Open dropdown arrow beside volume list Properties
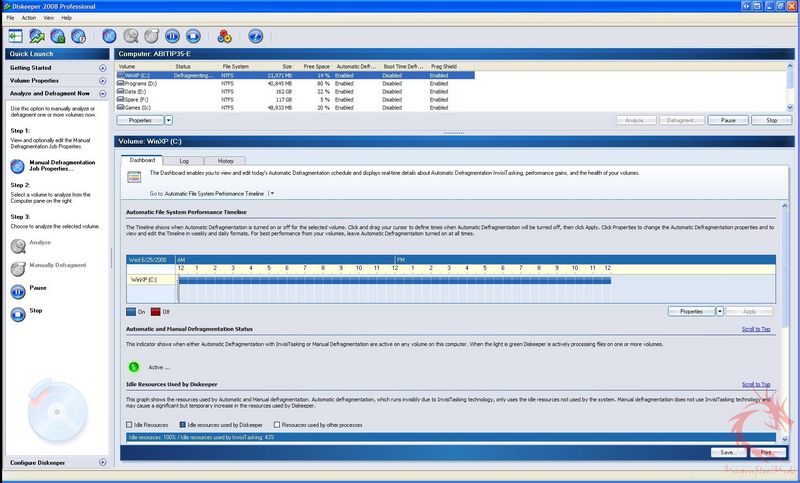This screenshot has width=800, height=483. [x=168, y=120]
